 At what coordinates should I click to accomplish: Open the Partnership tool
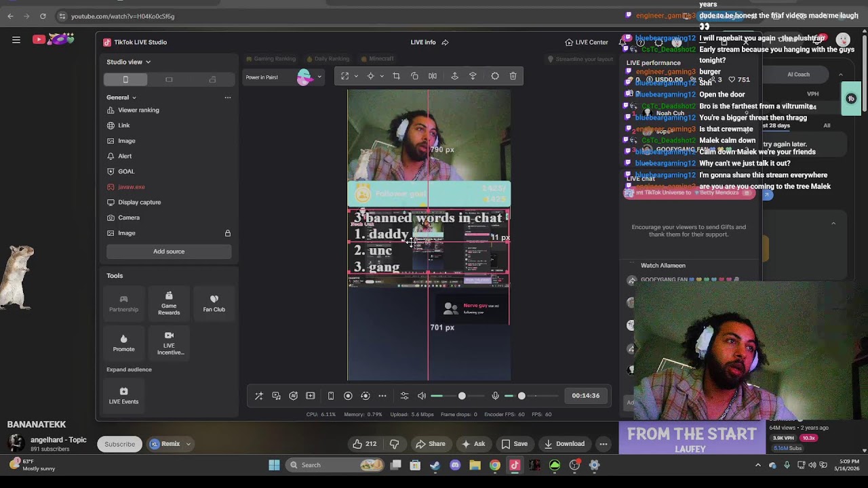click(123, 304)
